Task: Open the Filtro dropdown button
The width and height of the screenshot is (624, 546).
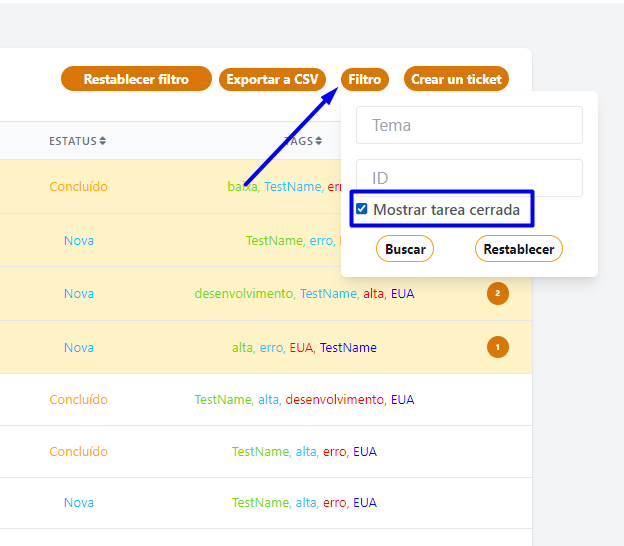Action: [x=365, y=79]
